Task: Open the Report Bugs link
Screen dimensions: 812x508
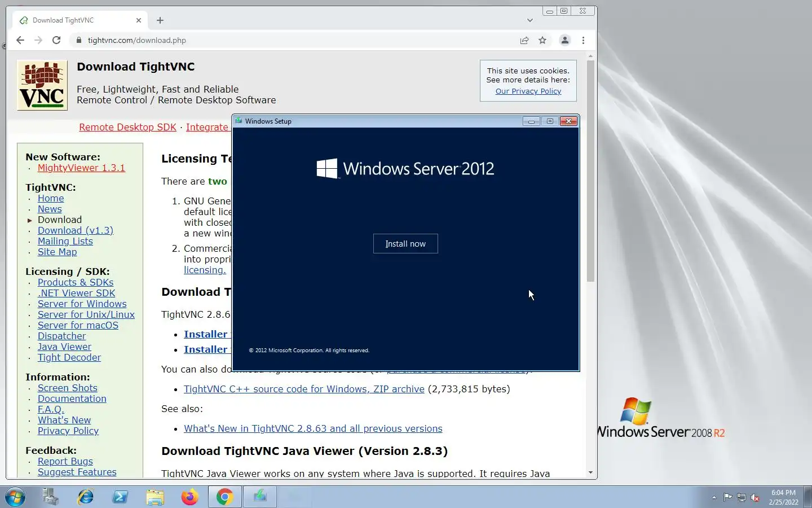Action: point(65,461)
